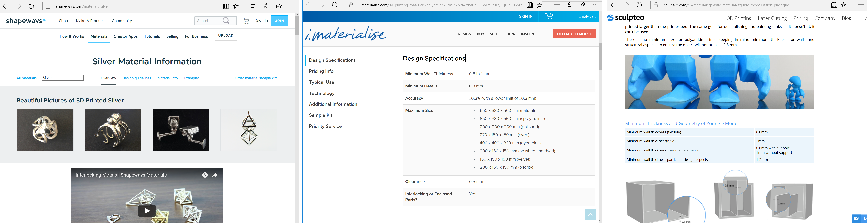Add the Shapeways page to favorites
868x223 pixels.
[236, 6]
